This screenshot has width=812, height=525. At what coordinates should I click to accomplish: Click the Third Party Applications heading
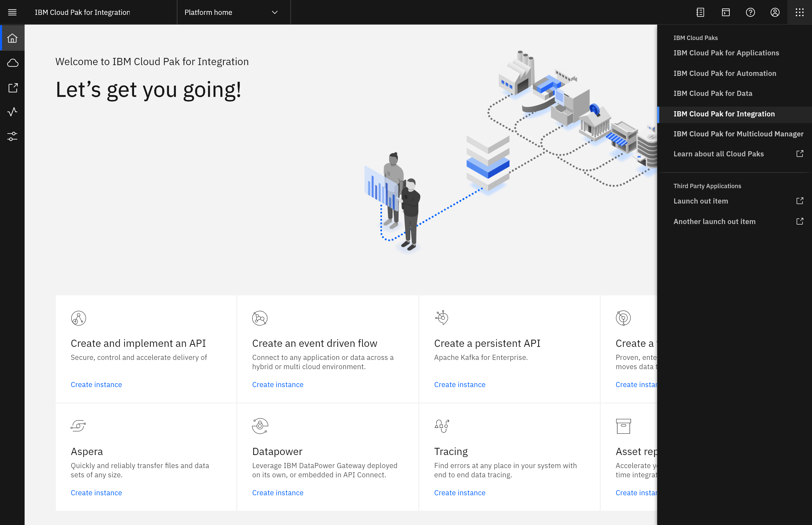(x=707, y=186)
